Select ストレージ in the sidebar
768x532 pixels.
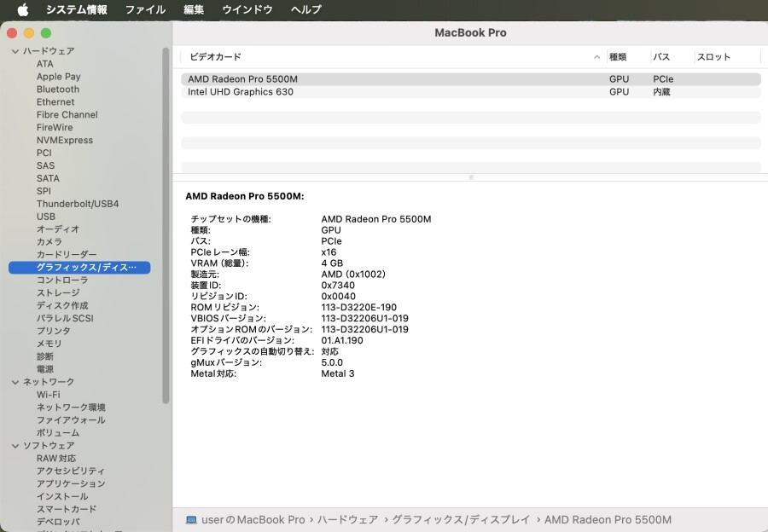pos(58,292)
